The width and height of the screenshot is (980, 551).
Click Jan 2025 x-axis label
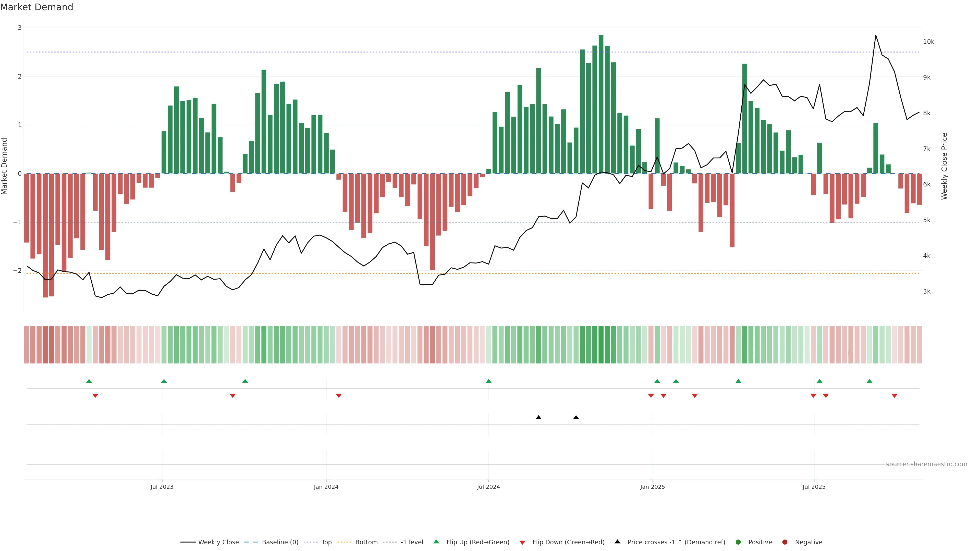653,487
